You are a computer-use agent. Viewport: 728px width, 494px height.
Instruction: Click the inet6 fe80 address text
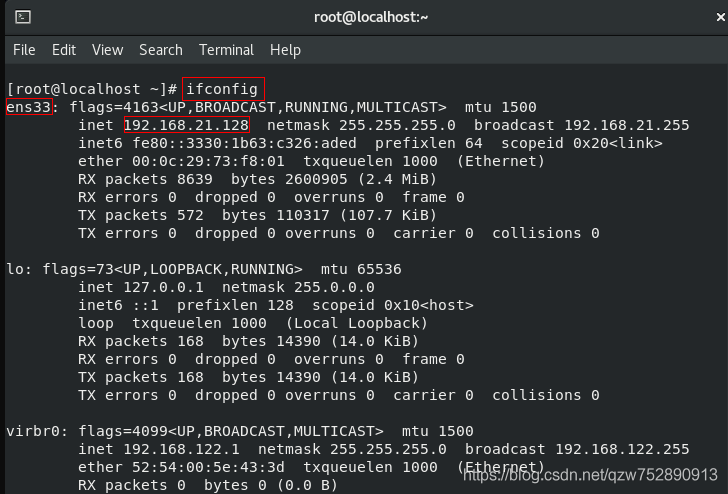(x=244, y=143)
